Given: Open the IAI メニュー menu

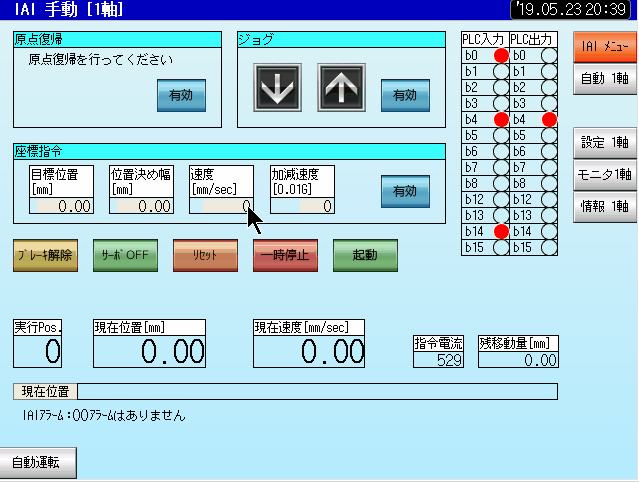Looking at the screenshot, I should (605, 47).
